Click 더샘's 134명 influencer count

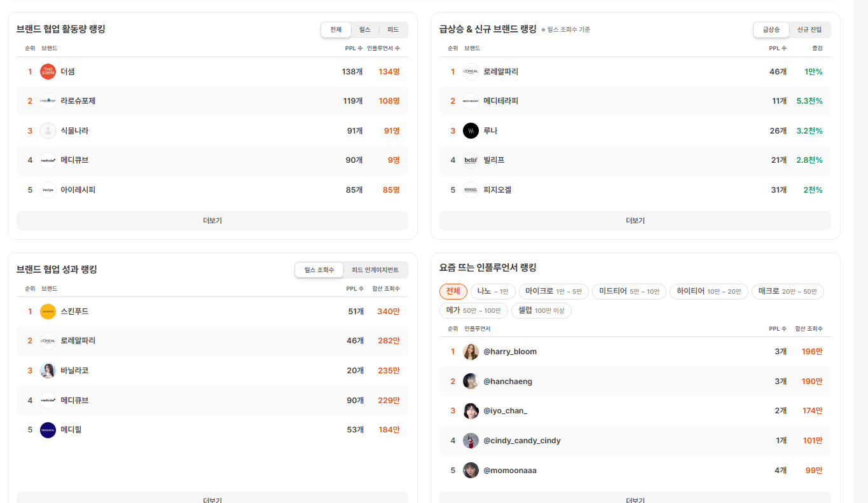pos(389,72)
